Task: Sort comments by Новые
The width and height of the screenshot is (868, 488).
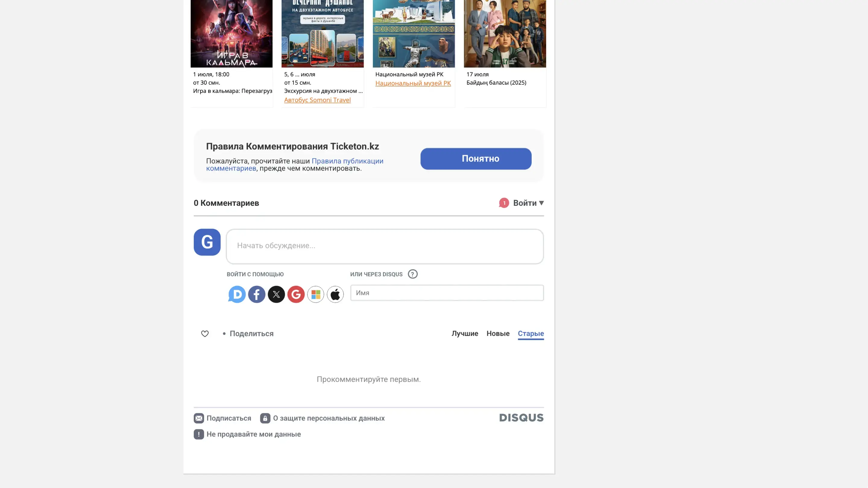Action: tap(498, 333)
